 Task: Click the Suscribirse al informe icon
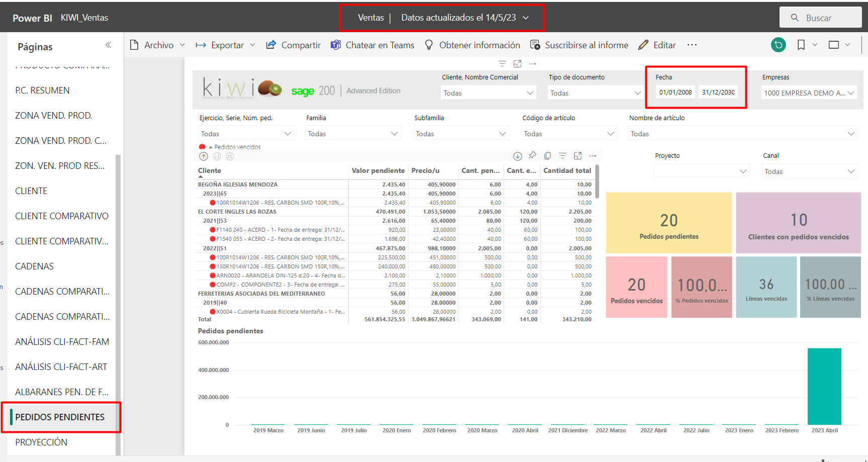click(535, 45)
